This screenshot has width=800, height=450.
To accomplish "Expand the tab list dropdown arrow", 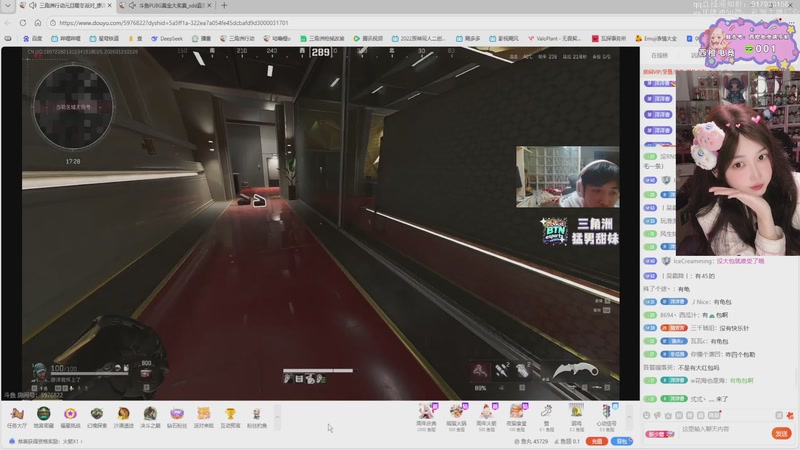I will click(8, 6).
